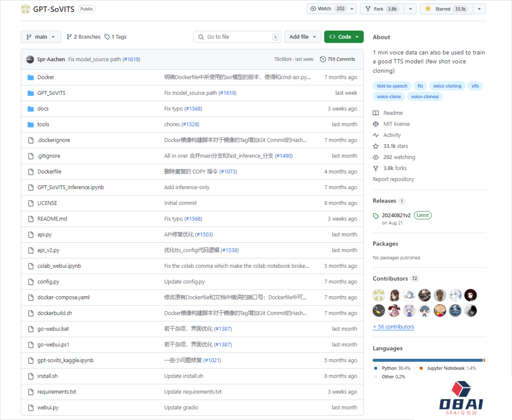This screenshot has width=512, height=420.
Task: Open the + 58 contributors link
Action: point(393,327)
